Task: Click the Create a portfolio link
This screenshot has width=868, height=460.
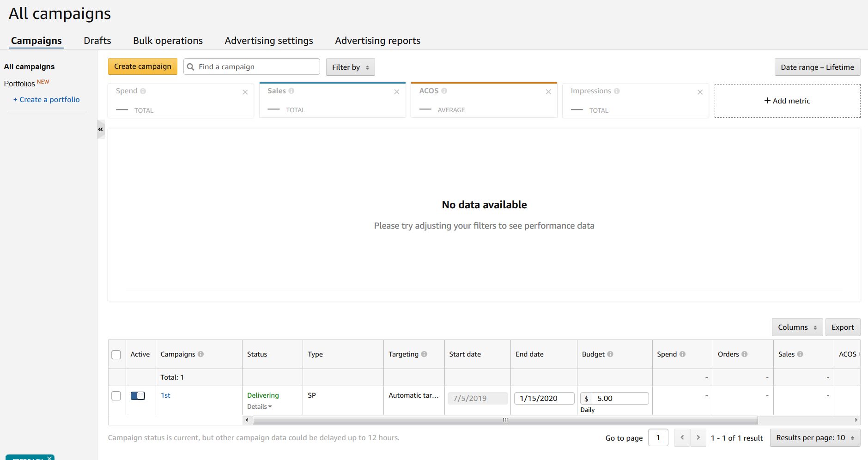Action: (46, 100)
